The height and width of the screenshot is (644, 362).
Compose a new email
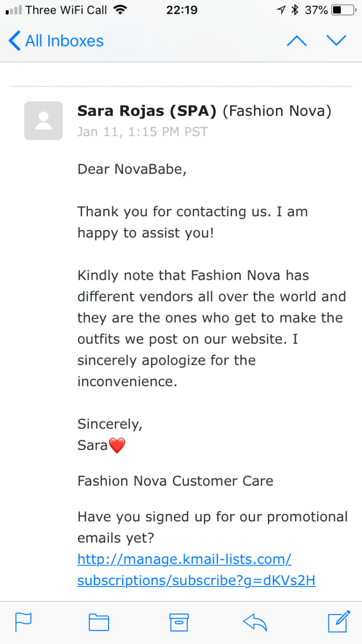[338, 622]
